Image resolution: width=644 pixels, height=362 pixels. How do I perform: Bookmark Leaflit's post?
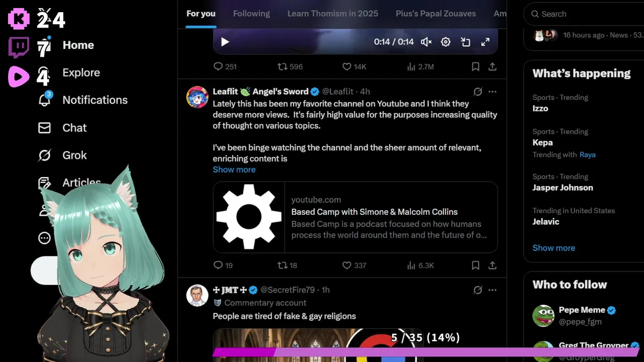point(475,265)
